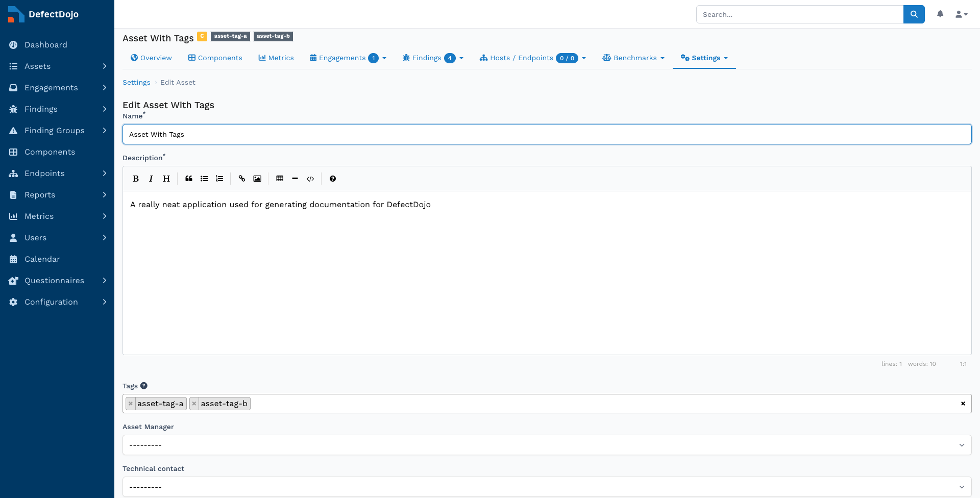Insert a blockquote in description
The height and width of the screenshot is (498, 980).
click(x=189, y=179)
